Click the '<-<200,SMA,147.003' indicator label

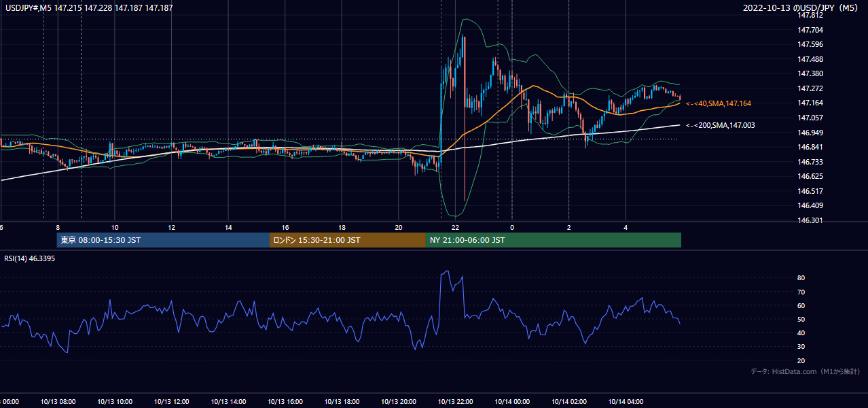[721, 125]
